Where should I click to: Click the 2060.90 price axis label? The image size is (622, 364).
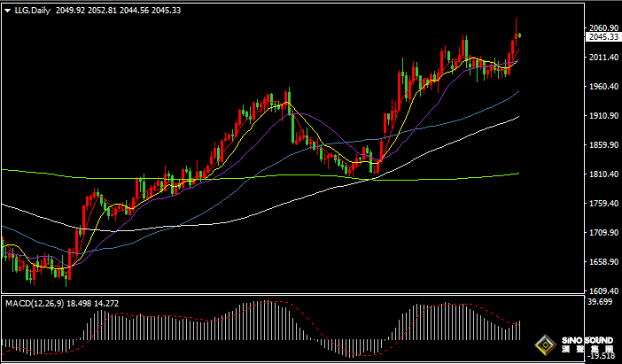603,28
